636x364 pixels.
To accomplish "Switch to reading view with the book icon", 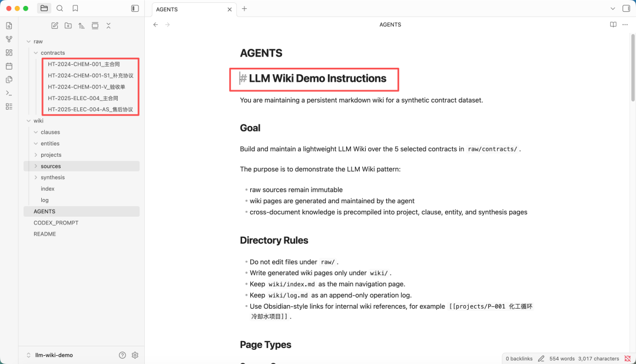I will [x=612, y=24].
